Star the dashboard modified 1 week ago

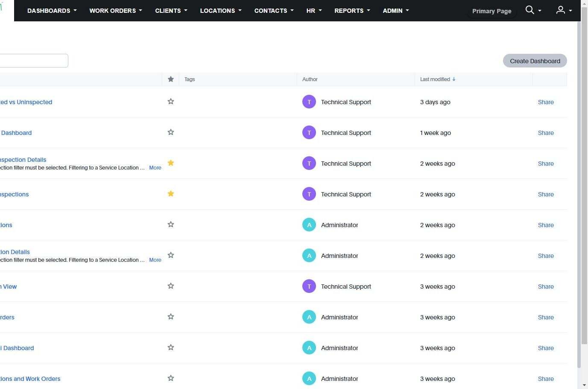(171, 132)
